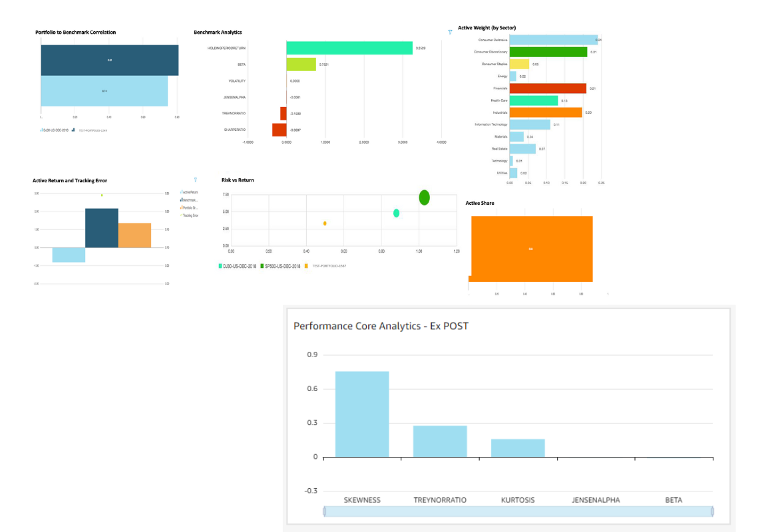Image resolution: width=774 pixels, height=532 pixels.
Task: Click the filter icon beside Active Weight chart
Action: pyautogui.click(x=450, y=32)
